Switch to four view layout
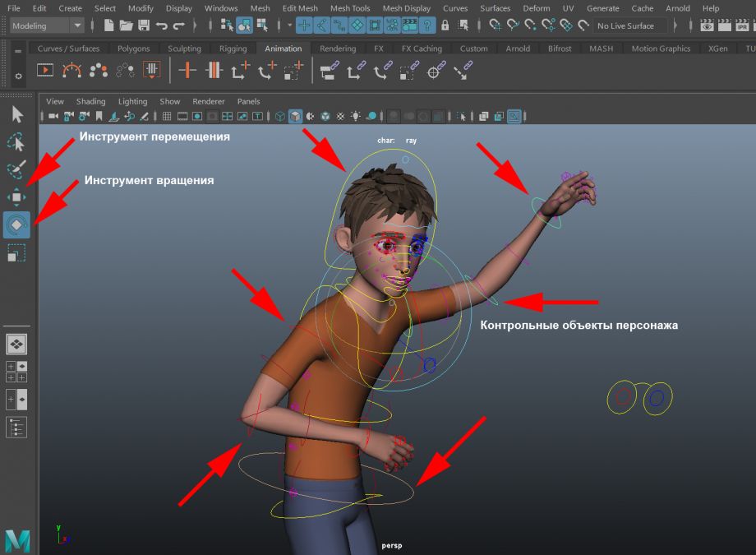The width and height of the screenshot is (756, 555). pyautogui.click(x=16, y=372)
